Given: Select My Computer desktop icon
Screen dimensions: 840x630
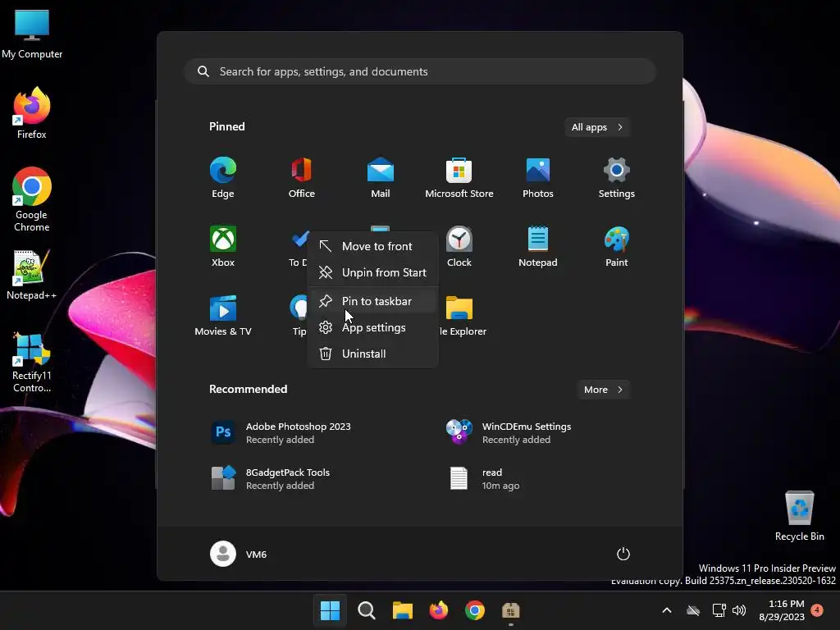Looking at the screenshot, I should pyautogui.click(x=32, y=34).
